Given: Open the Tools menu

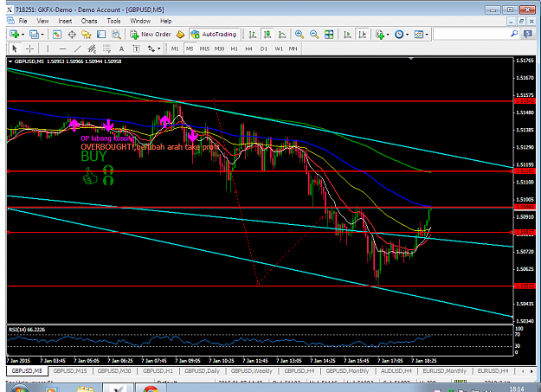Looking at the screenshot, I should tap(113, 21).
